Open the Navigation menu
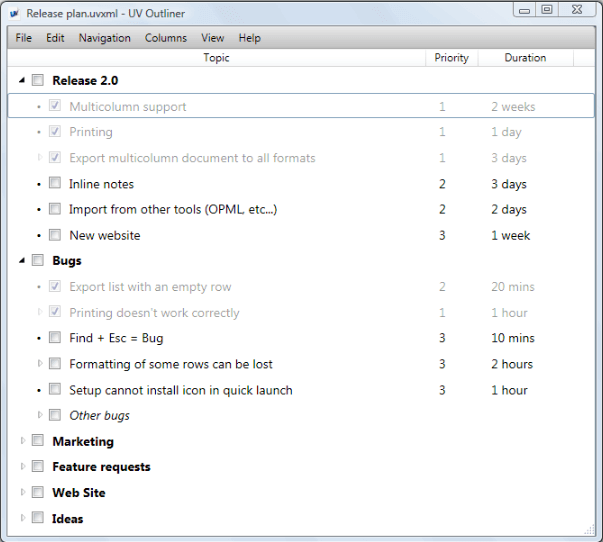 click(104, 38)
